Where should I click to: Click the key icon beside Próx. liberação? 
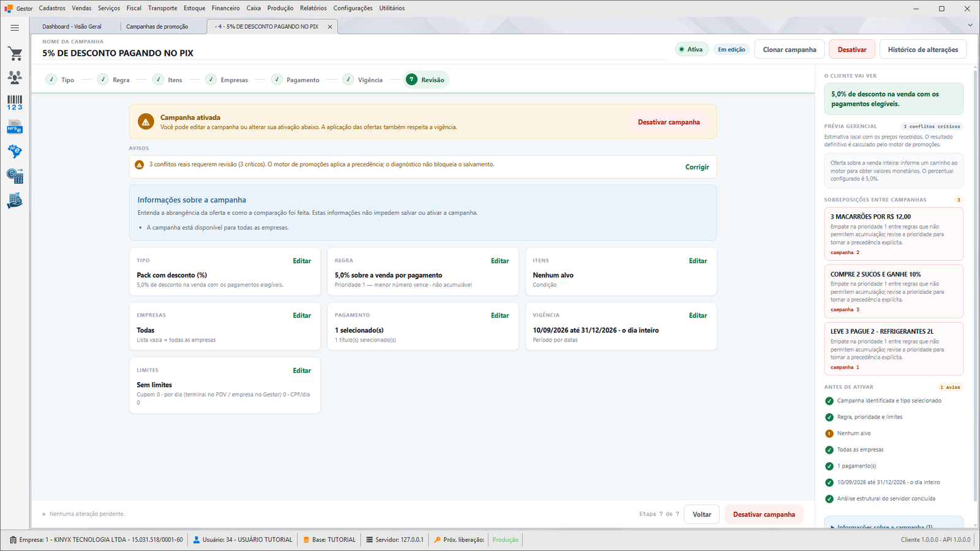[437, 540]
